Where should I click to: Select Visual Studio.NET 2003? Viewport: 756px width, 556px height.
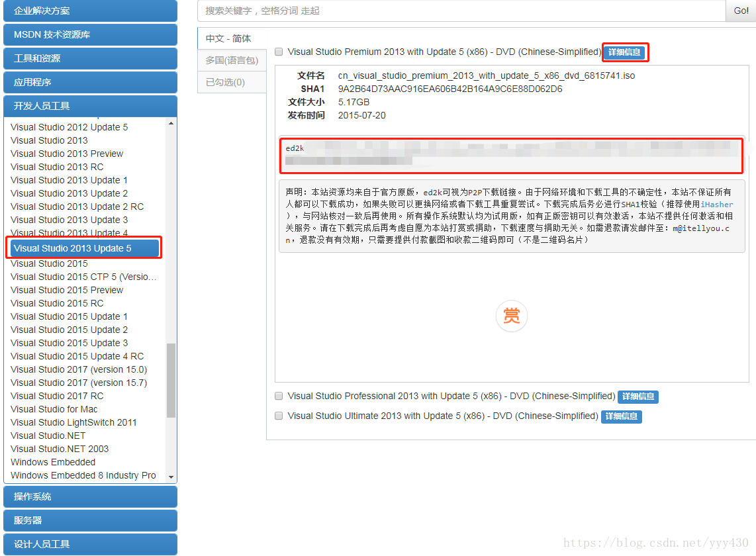[60, 449]
